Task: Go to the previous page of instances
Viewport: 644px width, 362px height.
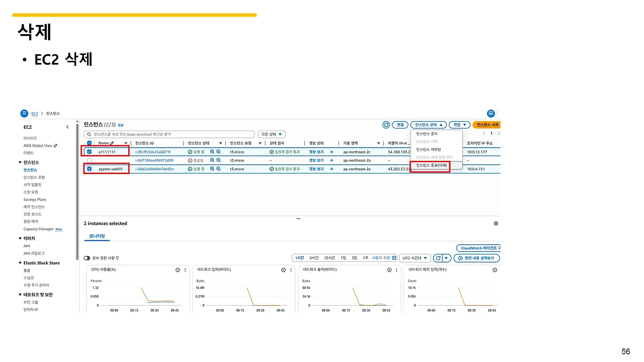Action: 484,134
